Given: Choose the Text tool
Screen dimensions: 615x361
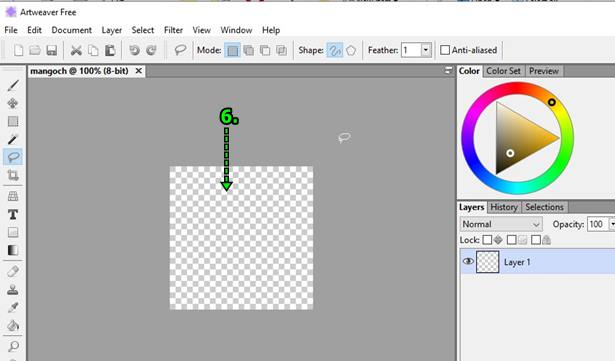Looking at the screenshot, I should coord(13,214).
